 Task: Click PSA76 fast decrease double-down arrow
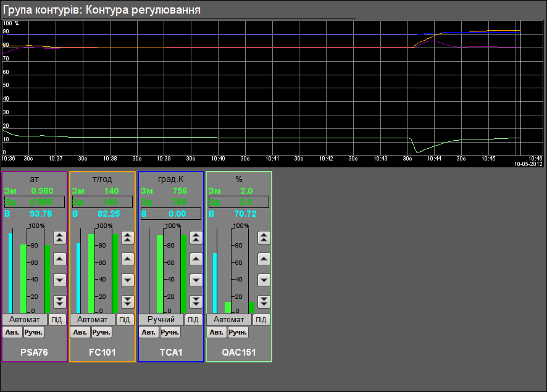click(60, 301)
